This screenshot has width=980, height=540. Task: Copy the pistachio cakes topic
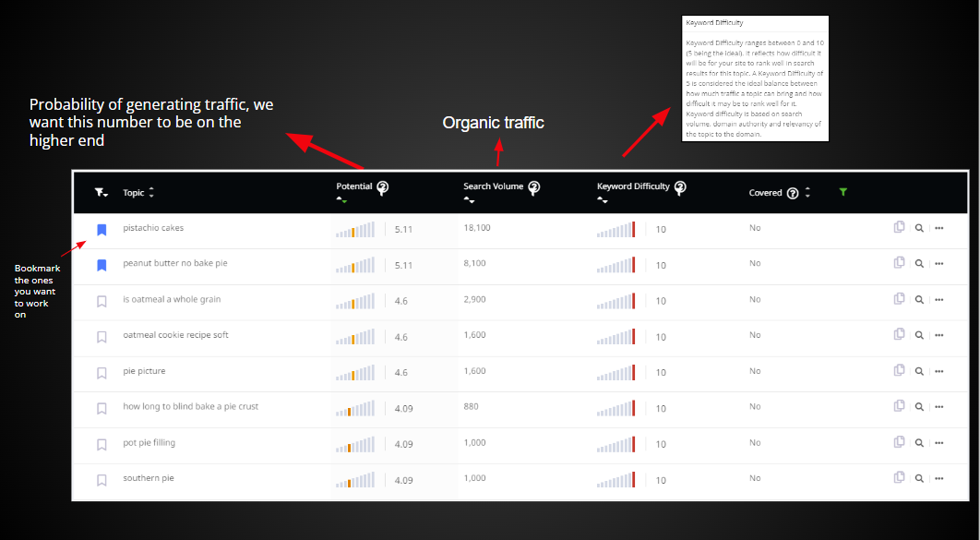tap(899, 227)
